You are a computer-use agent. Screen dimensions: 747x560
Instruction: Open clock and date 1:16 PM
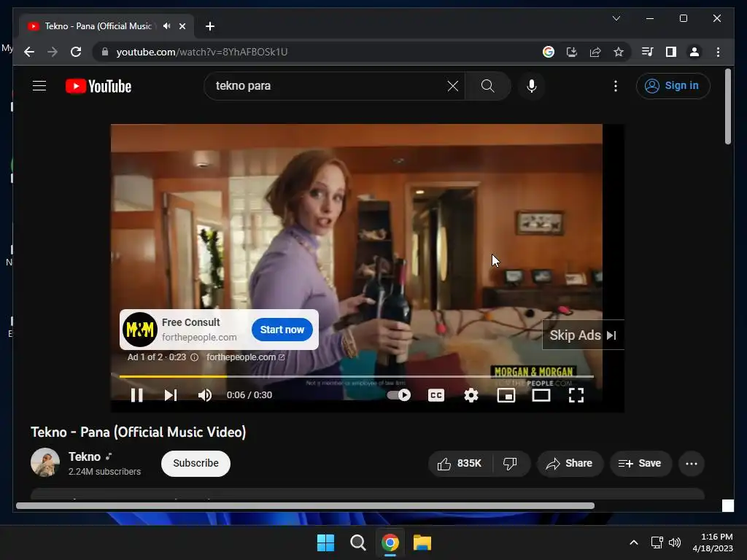click(x=713, y=542)
